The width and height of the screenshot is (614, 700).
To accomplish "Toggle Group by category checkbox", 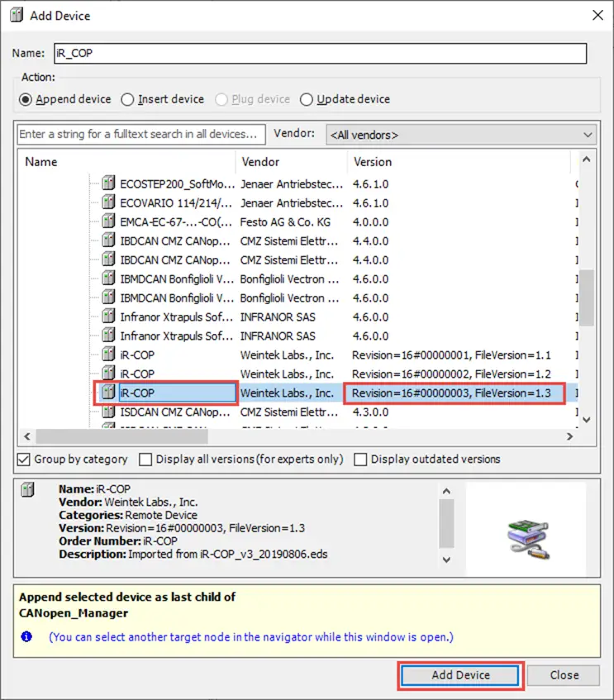I will click(x=24, y=460).
